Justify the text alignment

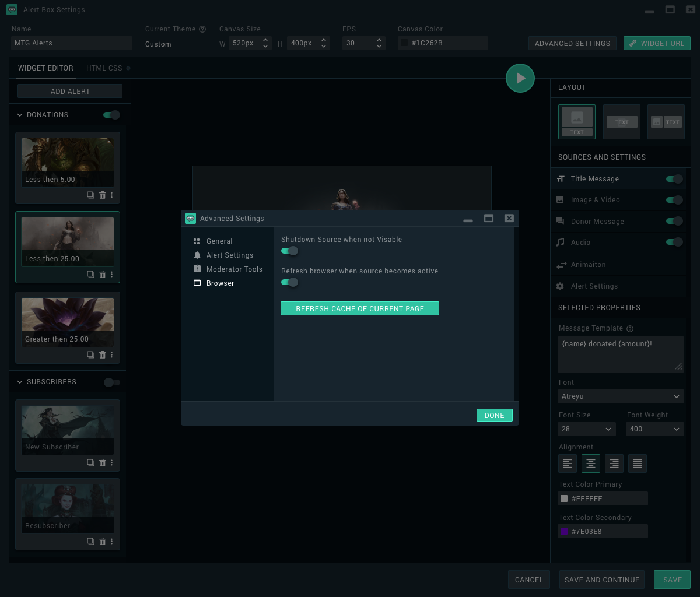click(x=638, y=463)
